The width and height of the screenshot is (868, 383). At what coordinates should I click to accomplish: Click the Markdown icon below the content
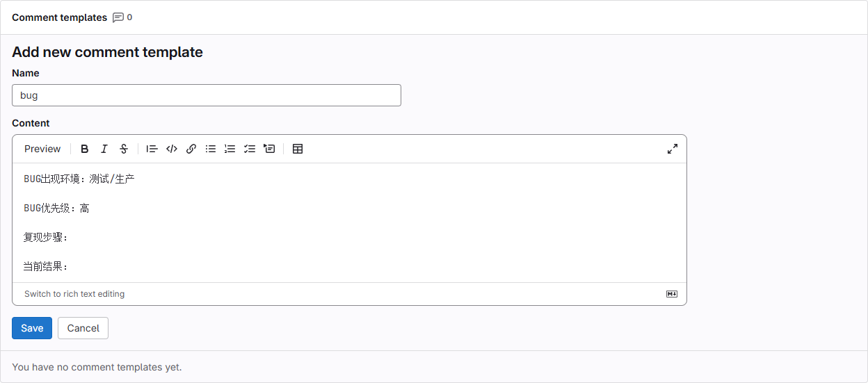(672, 294)
